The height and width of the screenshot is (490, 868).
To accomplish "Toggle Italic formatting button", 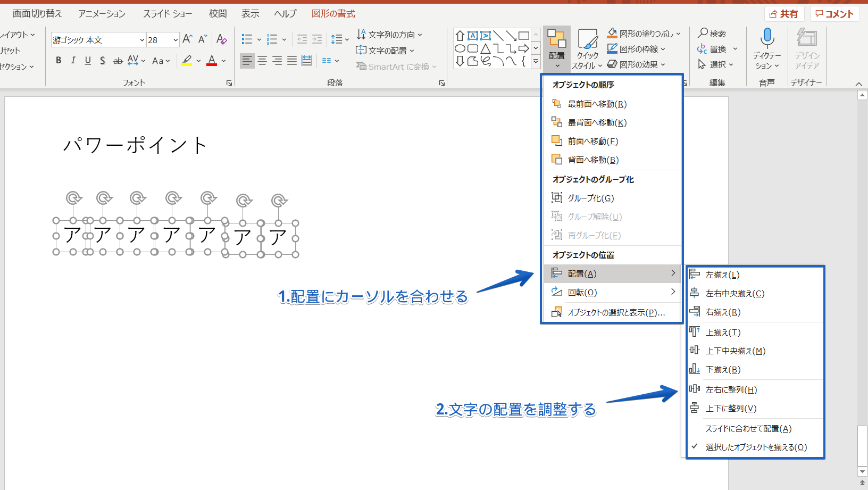I will 73,61.
